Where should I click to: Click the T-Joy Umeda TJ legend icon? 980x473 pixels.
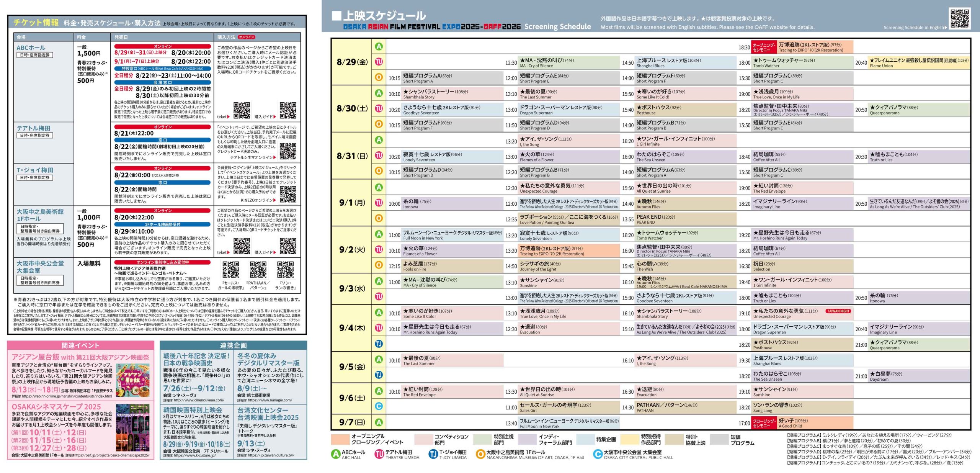click(x=433, y=454)
